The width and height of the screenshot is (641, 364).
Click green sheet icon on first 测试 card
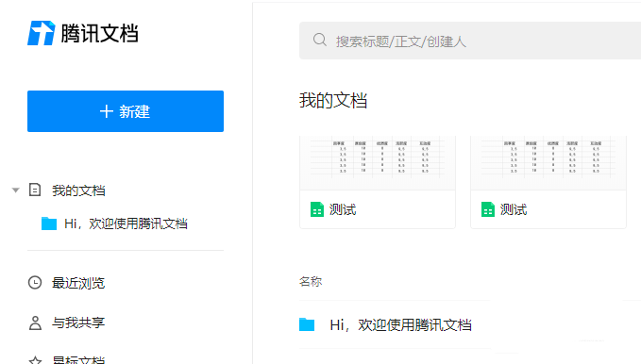(317, 209)
